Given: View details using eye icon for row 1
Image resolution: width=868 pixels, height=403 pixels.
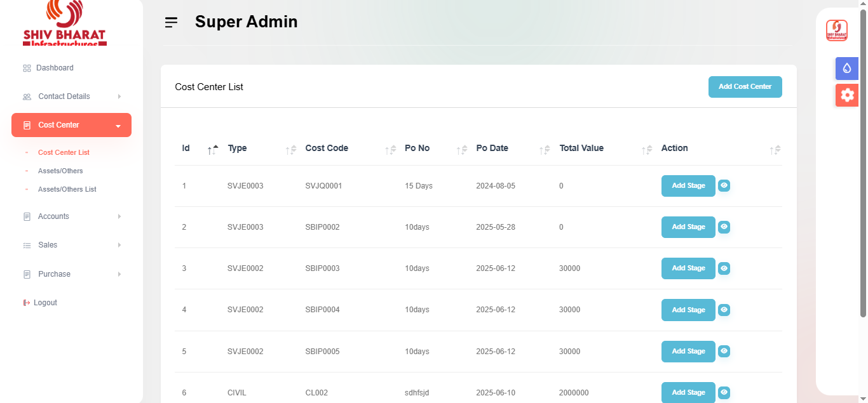Looking at the screenshot, I should click(724, 185).
